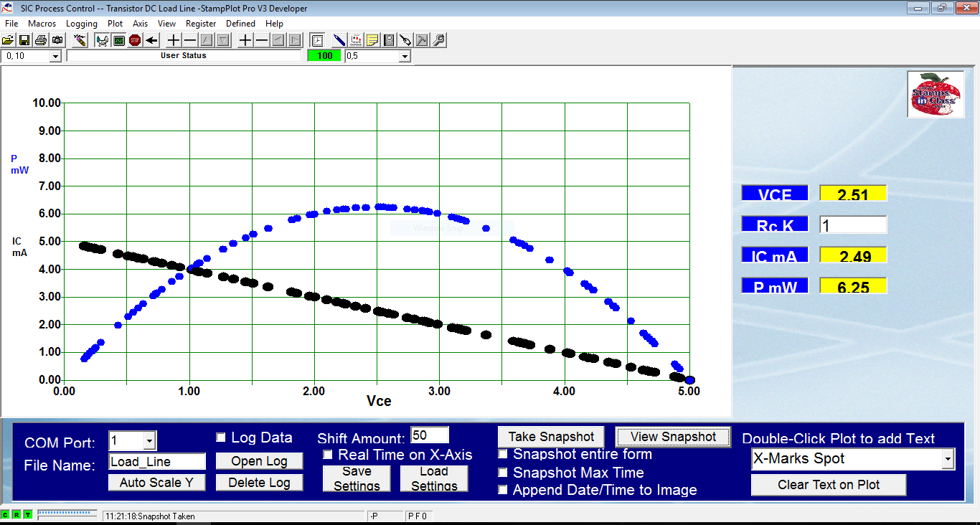980x525 pixels.
Task: Enable Append Date/Time to Image
Action: 503,490
